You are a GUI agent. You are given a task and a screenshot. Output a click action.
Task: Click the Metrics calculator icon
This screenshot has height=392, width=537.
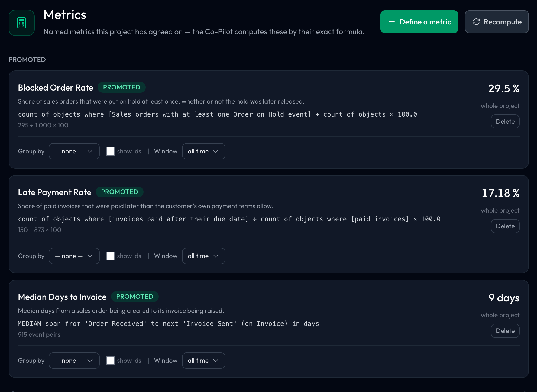pos(22,23)
